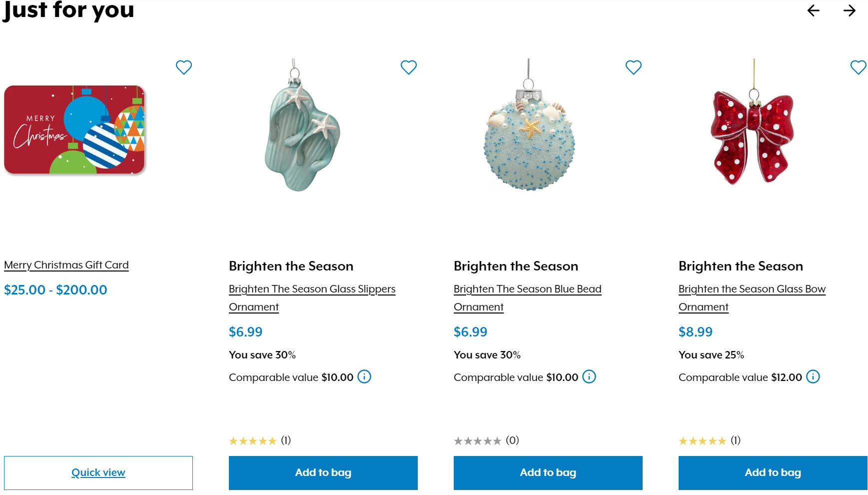Viewport: 868px width, 495px height.
Task: View star rating for Glass Slippers Ornament
Action: pyautogui.click(x=253, y=441)
